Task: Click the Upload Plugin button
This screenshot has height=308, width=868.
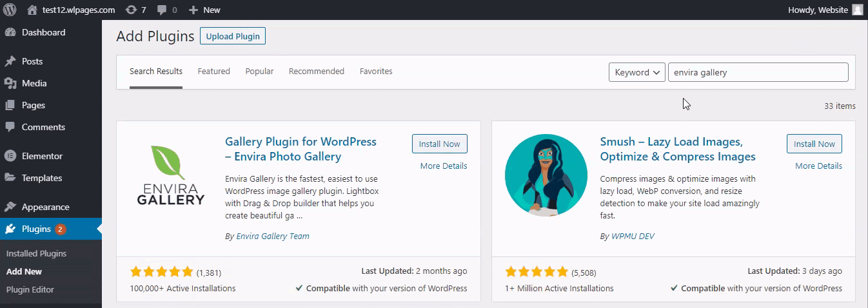Action: (x=233, y=36)
